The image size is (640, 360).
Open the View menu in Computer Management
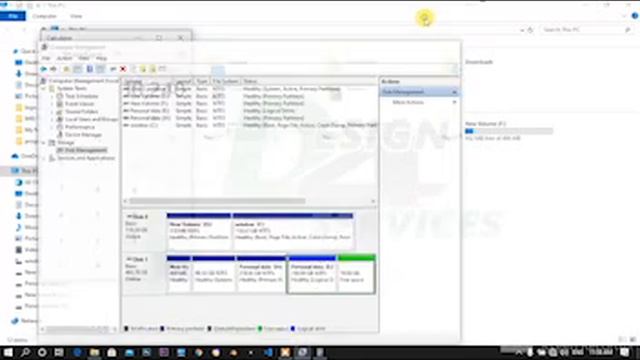click(x=84, y=58)
